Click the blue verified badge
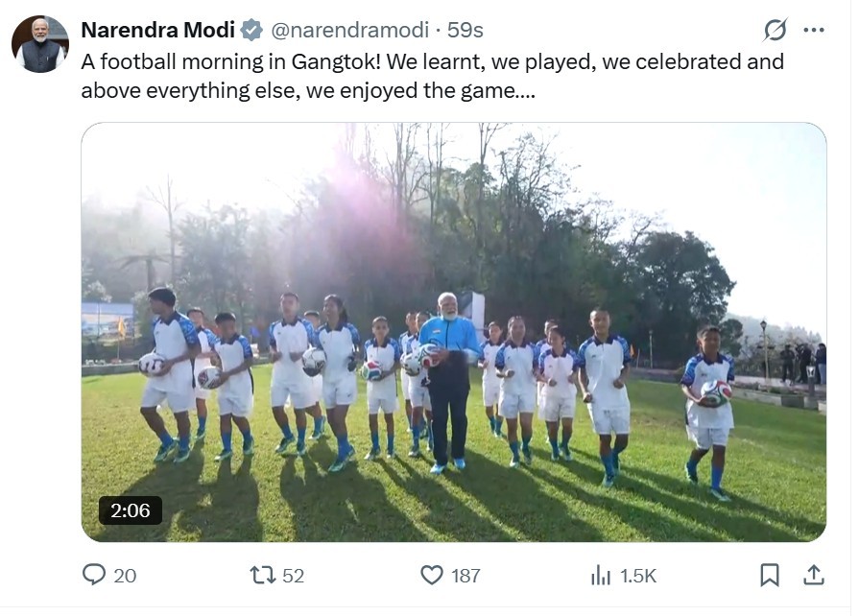 [x=251, y=30]
